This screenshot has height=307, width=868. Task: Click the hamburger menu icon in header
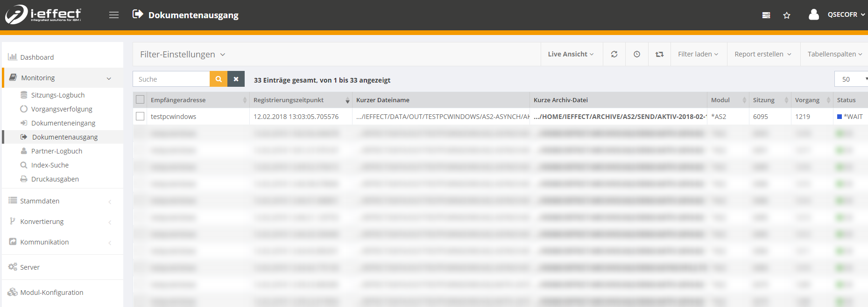point(114,15)
